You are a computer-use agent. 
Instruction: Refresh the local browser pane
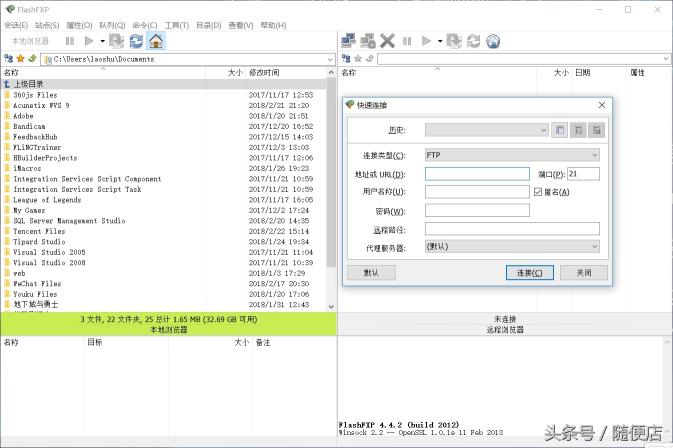click(136, 41)
